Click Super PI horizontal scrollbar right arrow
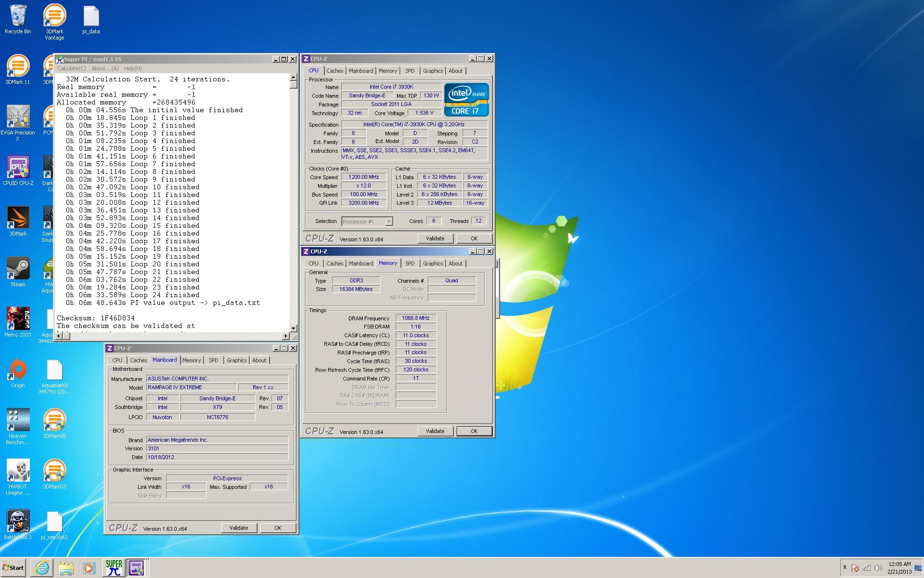This screenshot has height=578, width=924. (286, 336)
